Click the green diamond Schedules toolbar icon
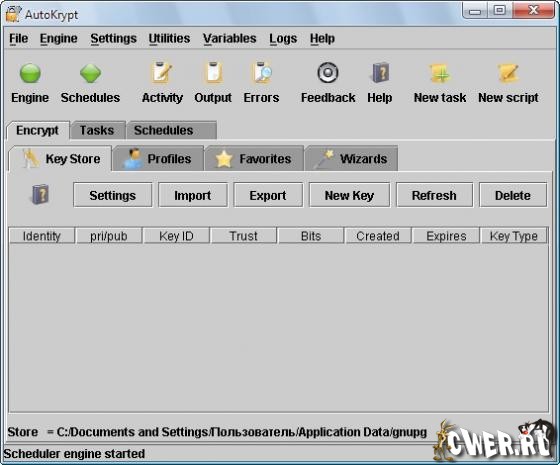This screenshot has height=465, width=560. click(x=90, y=73)
